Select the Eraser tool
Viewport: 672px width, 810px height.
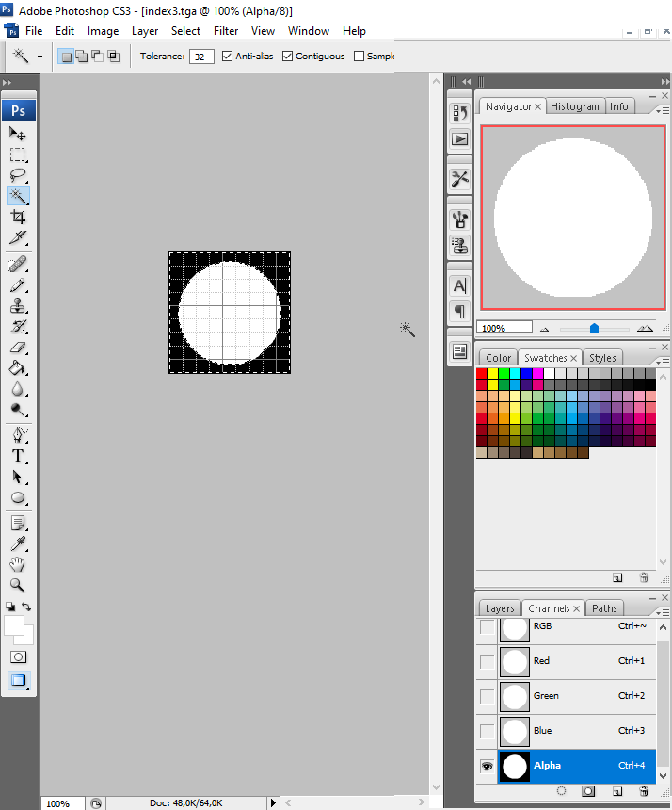tap(18, 348)
